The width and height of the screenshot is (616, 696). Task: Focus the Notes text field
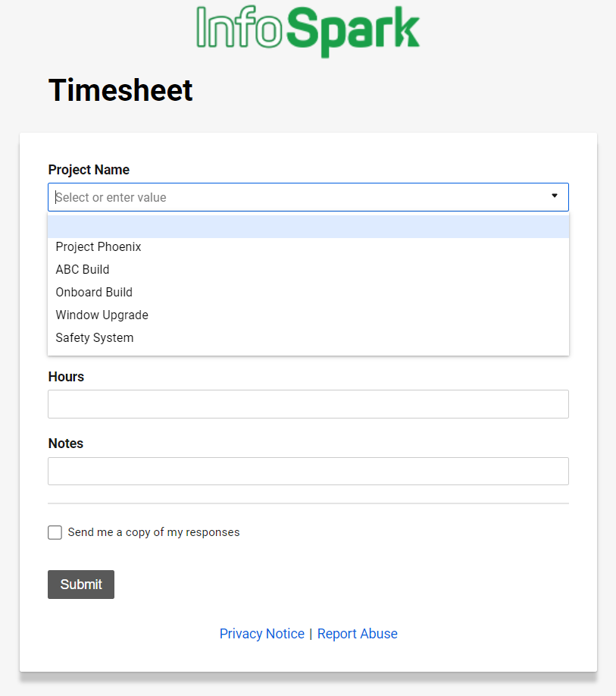tap(308, 471)
